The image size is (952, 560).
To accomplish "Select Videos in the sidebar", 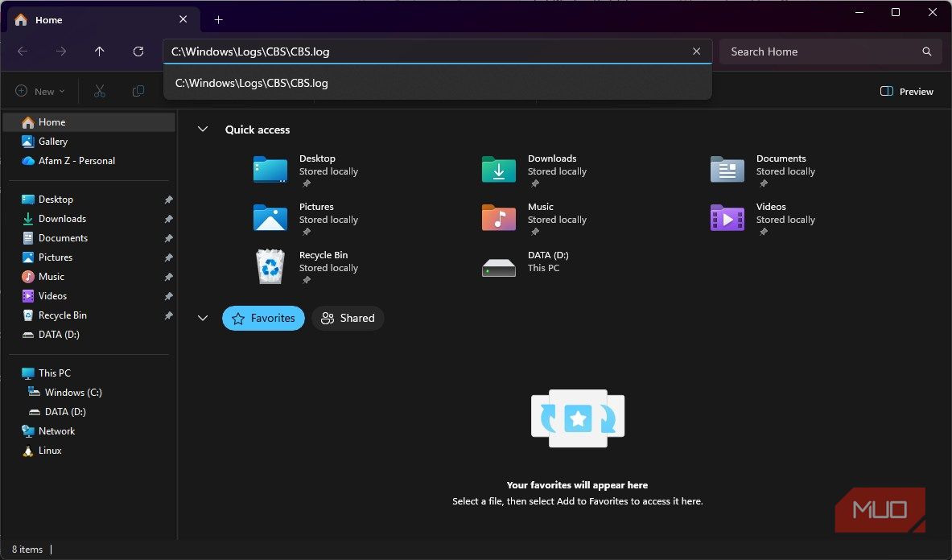I will tap(89, 296).
